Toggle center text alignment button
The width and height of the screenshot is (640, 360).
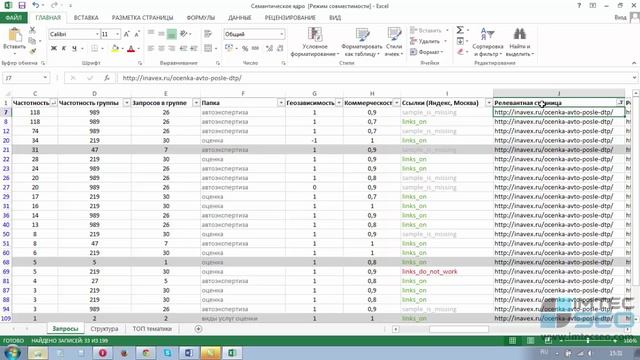pyautogui.click(x=161, y=49)
